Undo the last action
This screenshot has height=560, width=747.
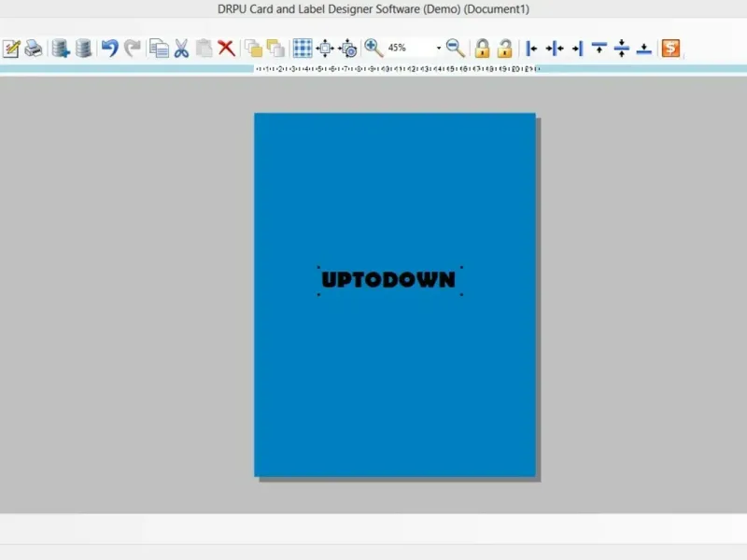coord(110,49)
